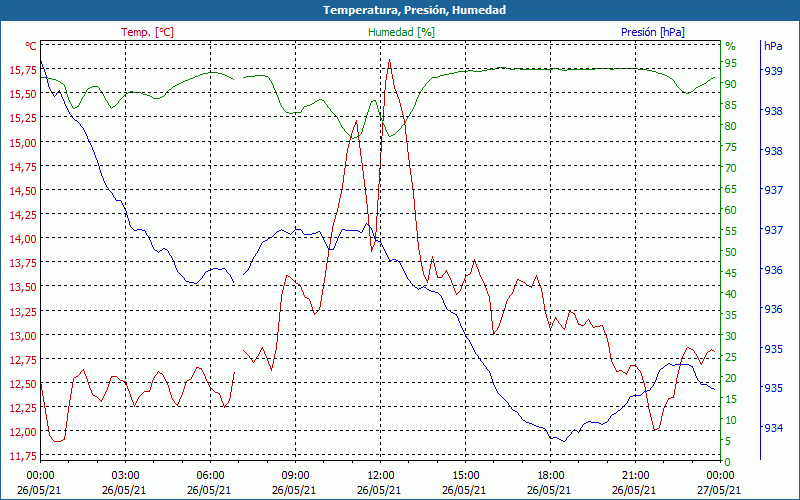800x500 pixels.
Task: Click temperature axis value '14,75'
Action: click(23, 166)
